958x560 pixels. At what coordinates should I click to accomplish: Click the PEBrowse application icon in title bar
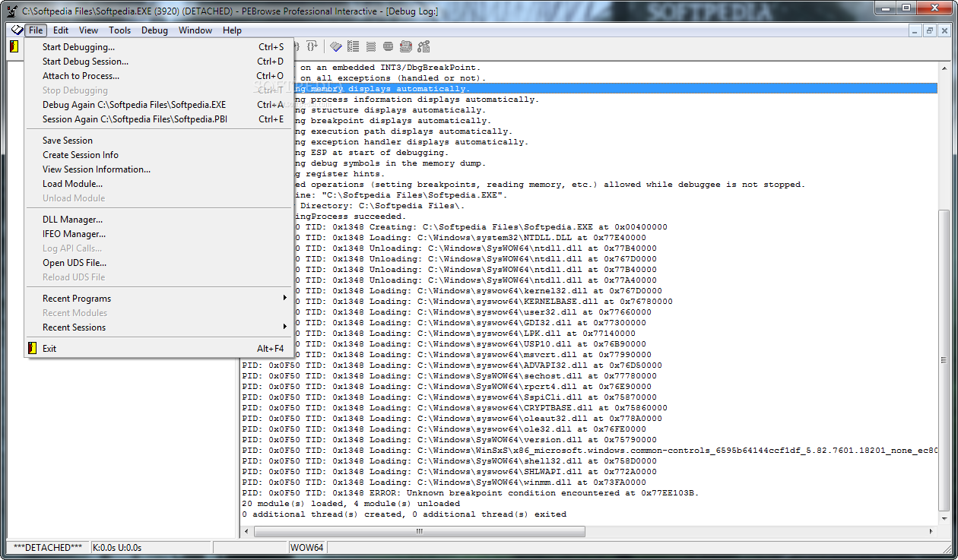[11, 11]
